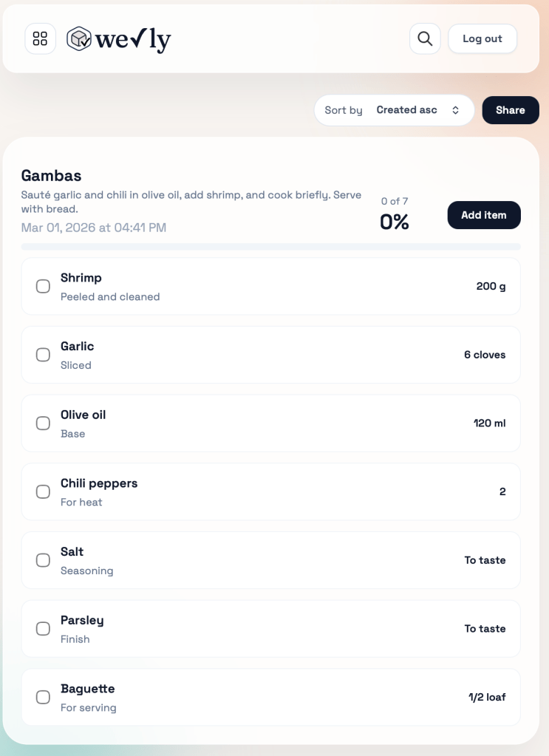Toggle the Chili peppers checkbox
This screenshot has width=549, height=756.
pyautogui.click(x=44, y=491)
